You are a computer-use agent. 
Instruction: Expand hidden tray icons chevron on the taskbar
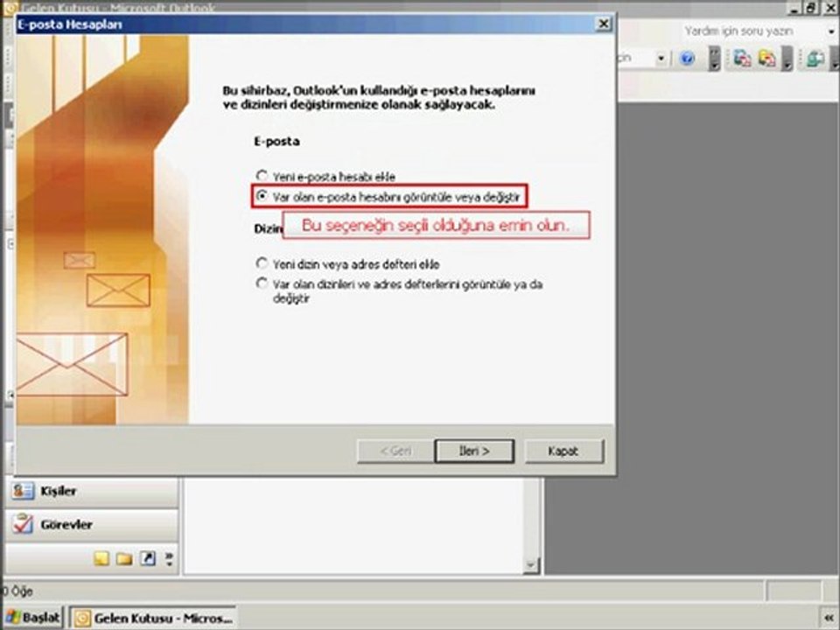829,619
